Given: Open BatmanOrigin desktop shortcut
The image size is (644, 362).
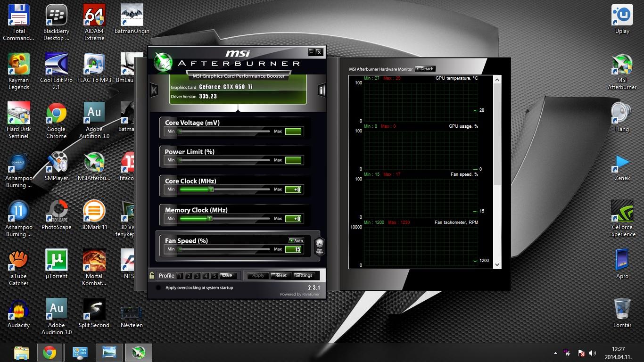Looking at the screenshot, I should pos(132,20).
